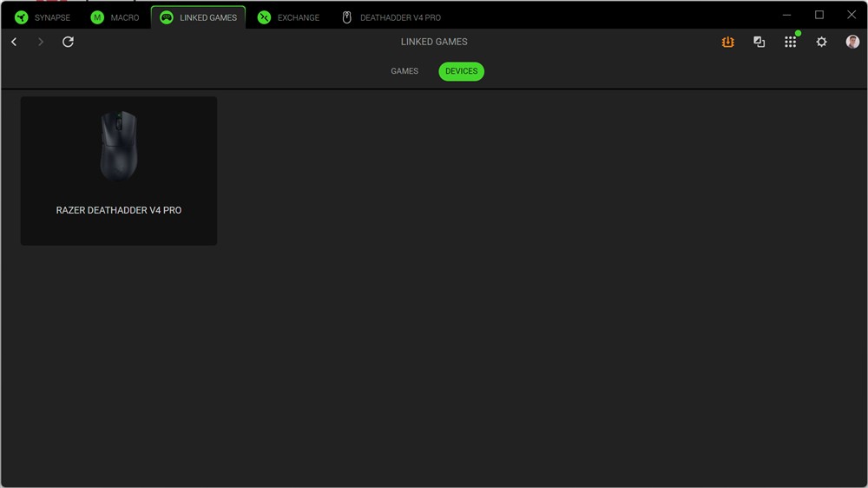Show the Games sub-tab
Image resolution: width=868 pixels, height=488 pixels.
(404, 71)
